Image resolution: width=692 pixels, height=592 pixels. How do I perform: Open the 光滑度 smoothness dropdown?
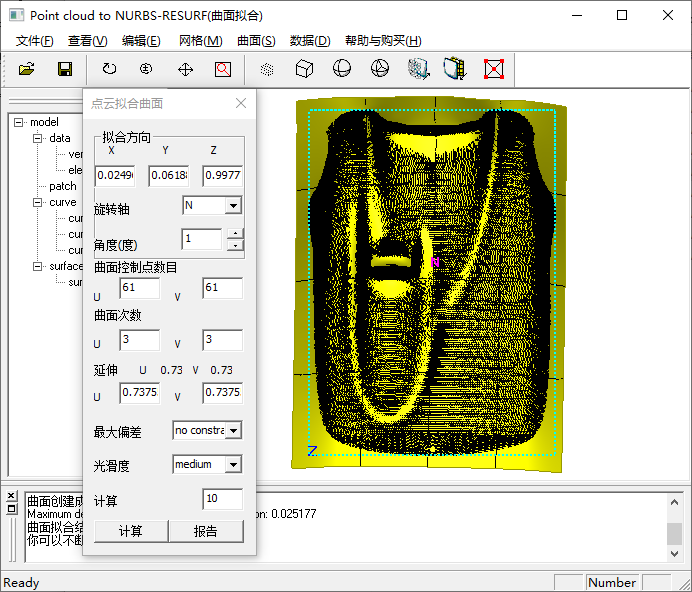(233, 465)
